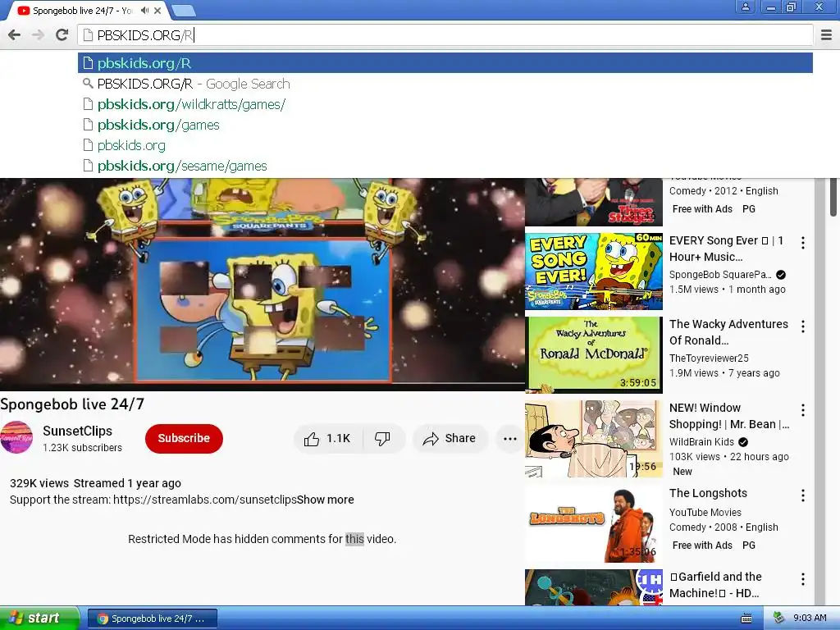
Task: Open the SunsetClips channel avatar
Action: [16, 438]
